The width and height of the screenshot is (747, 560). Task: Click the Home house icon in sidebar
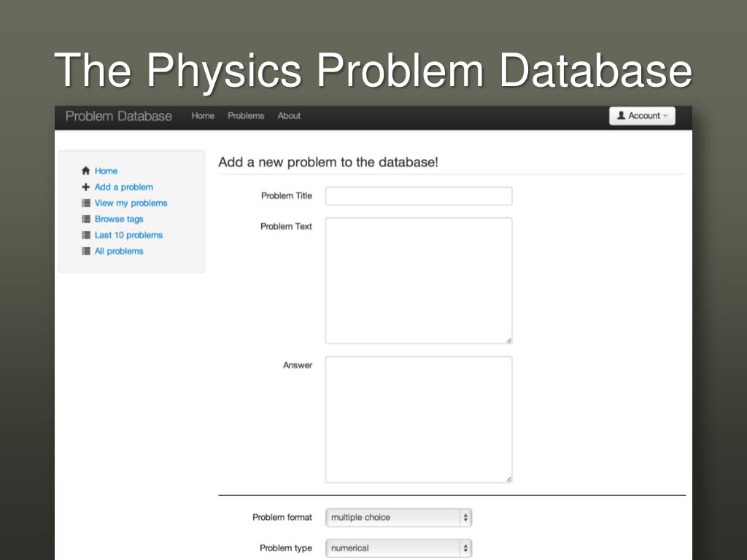tap(86, 171)
